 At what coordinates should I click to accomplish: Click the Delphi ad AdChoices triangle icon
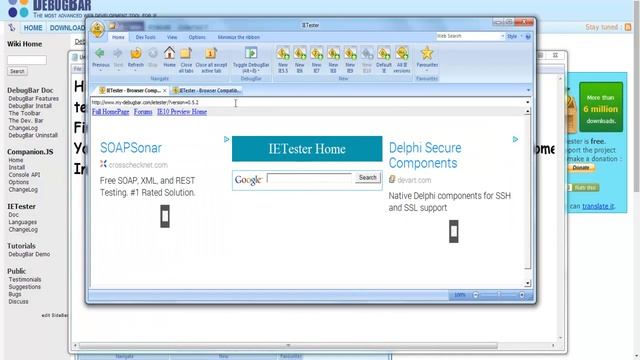(515, 139)
